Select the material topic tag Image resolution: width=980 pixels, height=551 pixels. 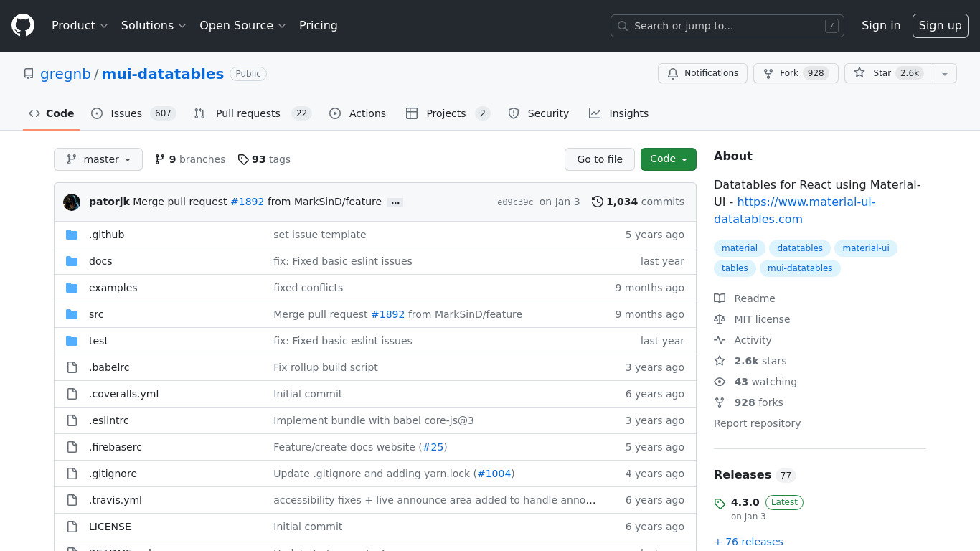coord(740,248)
